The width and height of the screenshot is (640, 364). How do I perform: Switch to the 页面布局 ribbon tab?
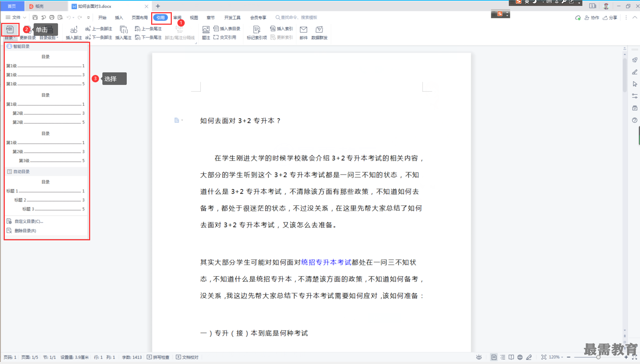pyautogui.click(x=140, y=17)
